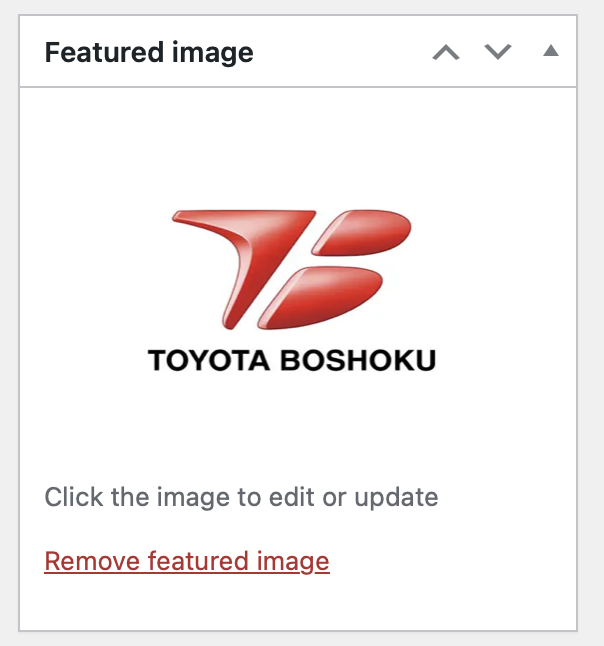Image resolution: width=604 pixels, height=646 pixels.
Task: Click the upward chevron arrow icon
Action: pos(446,52)
